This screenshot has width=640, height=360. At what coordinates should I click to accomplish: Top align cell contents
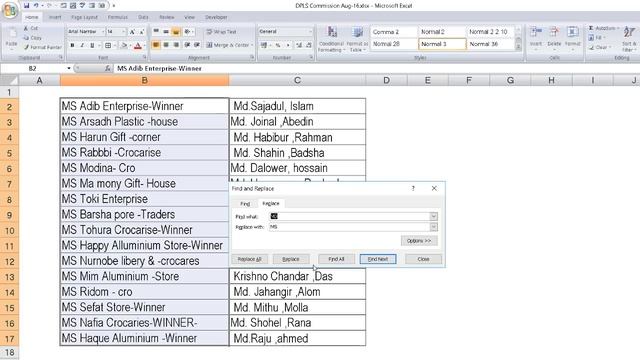point(156,31)
